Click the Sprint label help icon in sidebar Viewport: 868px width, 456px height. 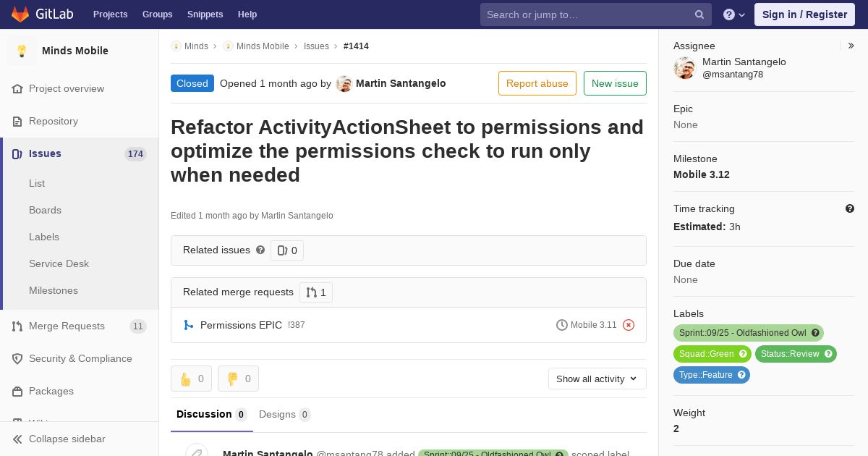(815, 333)
